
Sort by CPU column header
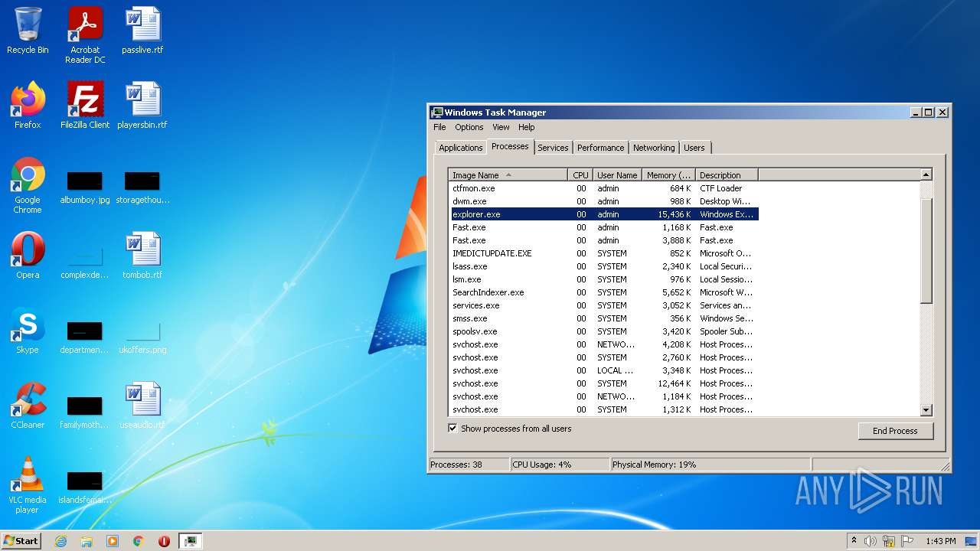click(580, 175)
